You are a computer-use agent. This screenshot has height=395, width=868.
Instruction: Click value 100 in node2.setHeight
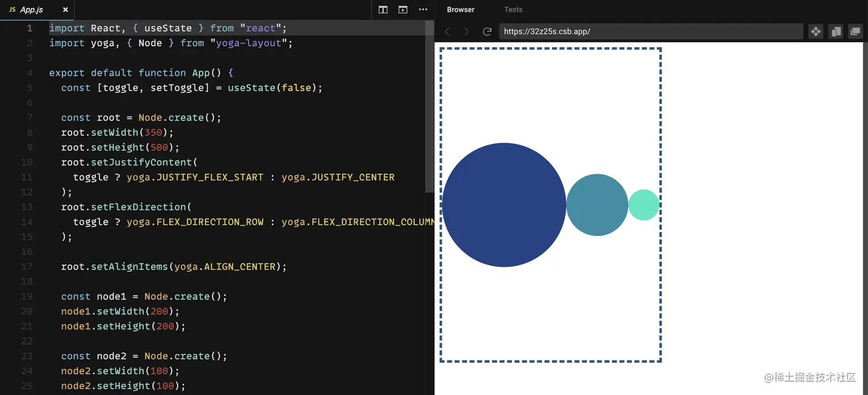165,386
